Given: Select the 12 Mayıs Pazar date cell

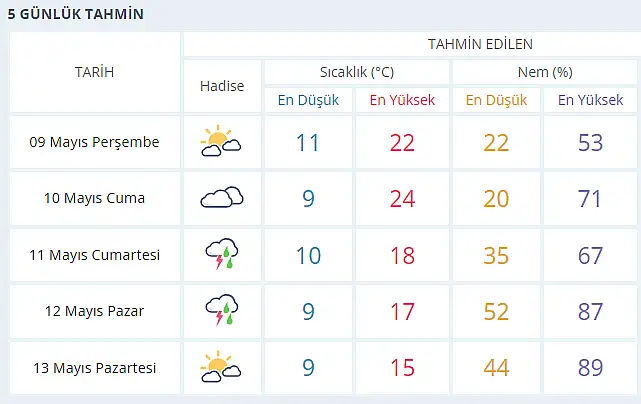Looking at the screenshot, I should (x=94, y=311).
